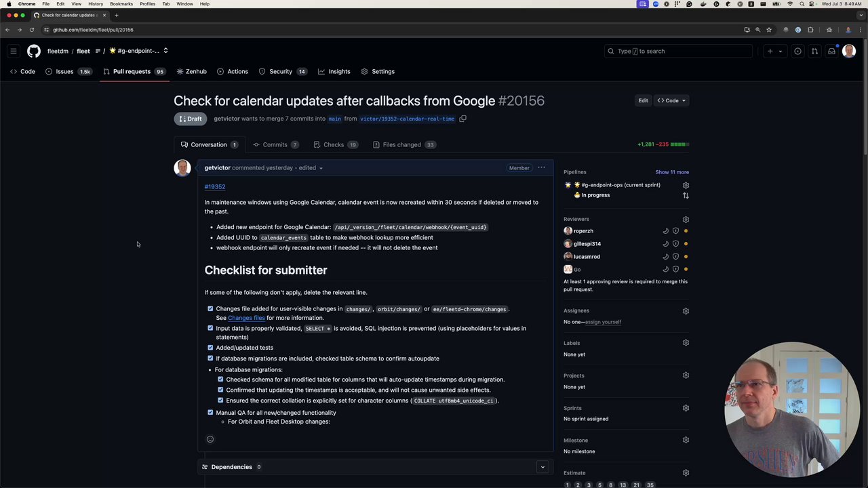Viewport: 868px width, 488px height.
Task: Toggle the 'Checked schema for all modified table' checkbox
Action: tap(220, 380)
